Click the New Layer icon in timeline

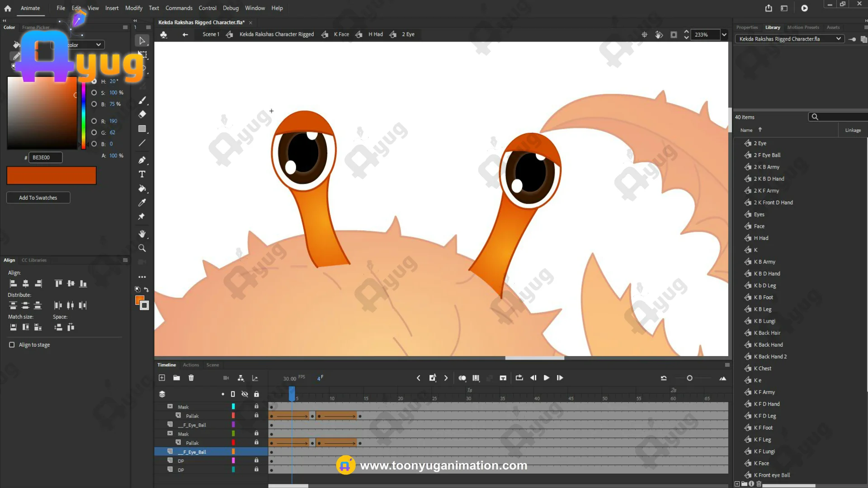tap(162, 378)
